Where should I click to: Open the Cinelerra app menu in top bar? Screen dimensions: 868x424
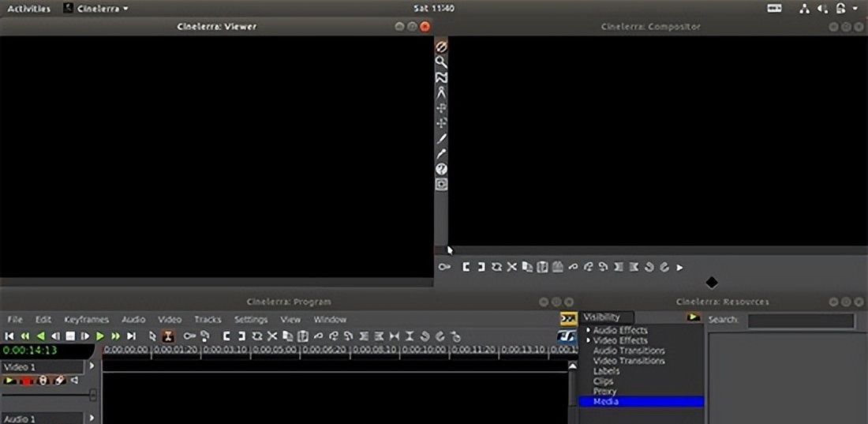click(x=96, y=9)
